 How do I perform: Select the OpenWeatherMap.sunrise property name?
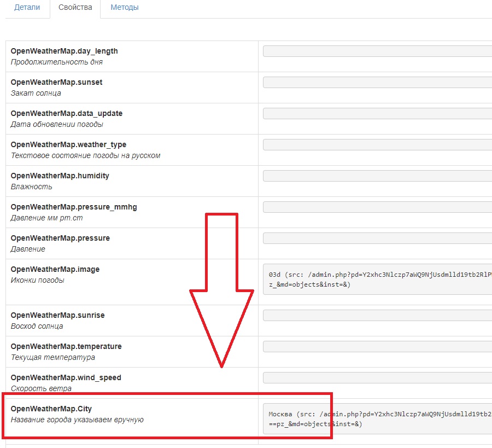coord(58,315)
